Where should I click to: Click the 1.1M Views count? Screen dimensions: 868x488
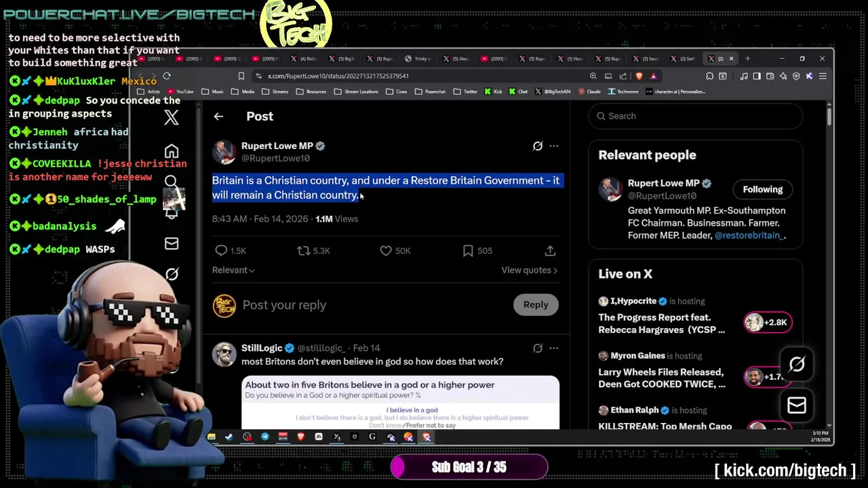tap(336, 219)
